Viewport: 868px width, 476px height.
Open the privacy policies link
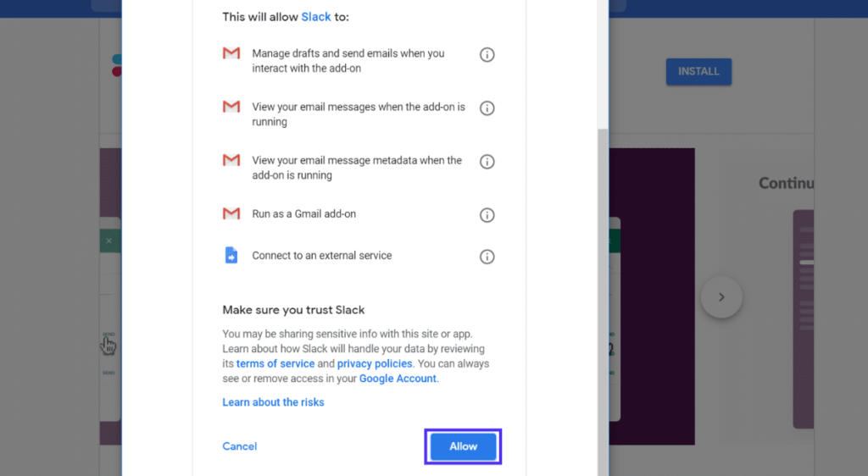click(x=374, y=363)
